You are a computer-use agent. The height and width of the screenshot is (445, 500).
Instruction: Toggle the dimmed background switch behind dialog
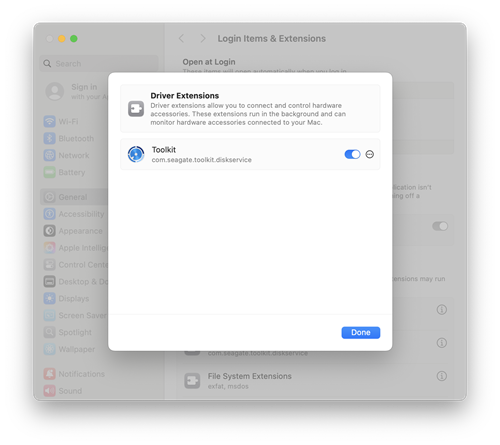click(x=440, y=226)
